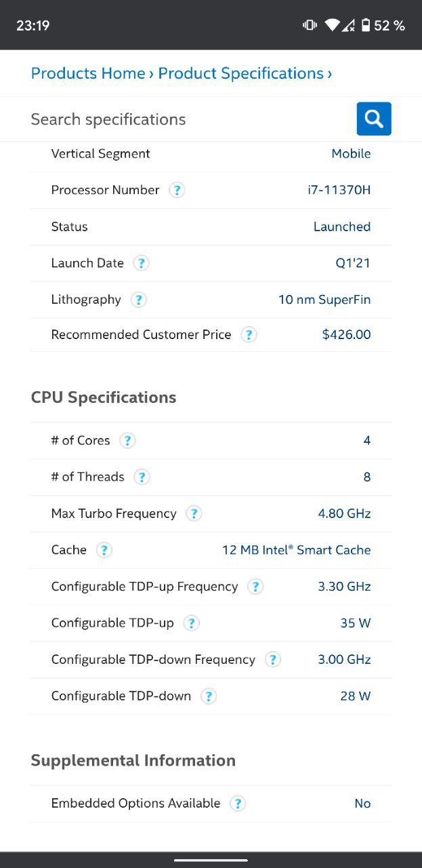Image resolution: width=422 pixels, height=868 pixels.
Task: Focus the Search specifications field
Action: (x=190, y=119)
